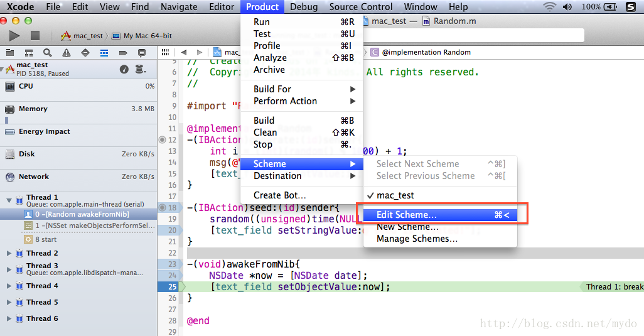Image resolution: width=644 pixels, height=336 pixels.
Task: Choose Stop from the Product menu
Action: coord(302,144)
